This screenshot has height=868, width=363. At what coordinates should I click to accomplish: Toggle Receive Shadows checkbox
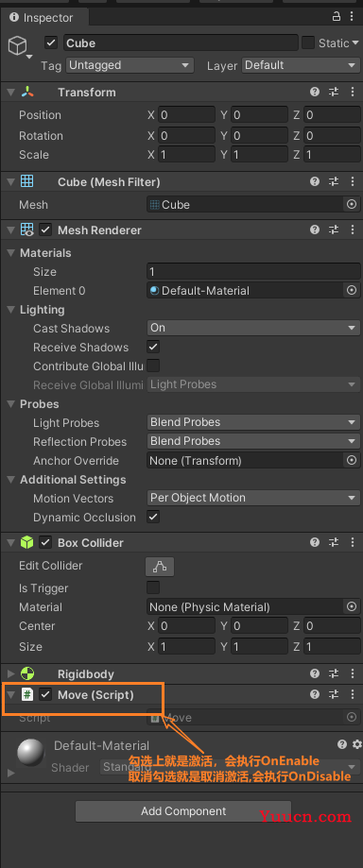[x=153, y=347]
